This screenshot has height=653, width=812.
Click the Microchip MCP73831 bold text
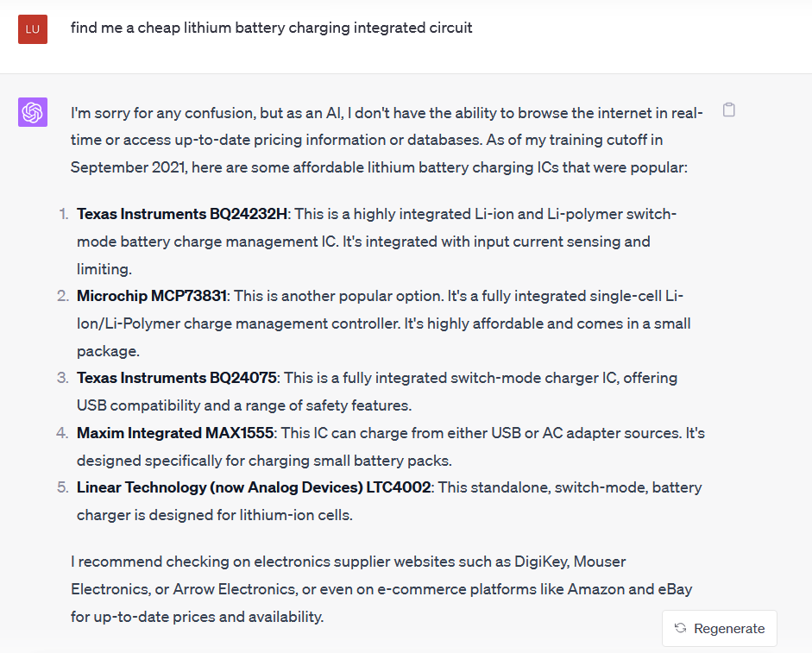pyautogui.click(x=152, y=296)
